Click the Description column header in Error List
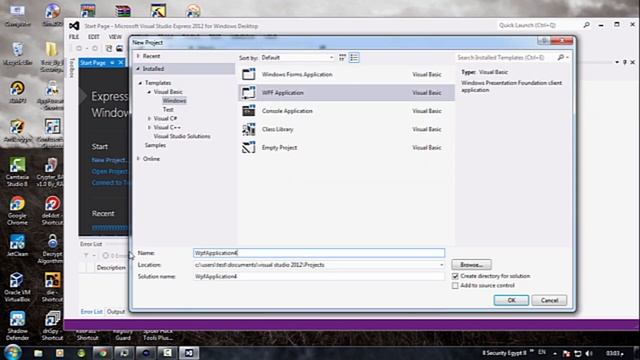The height and width of the screenshot is (360, 640). (x=111, y=268)
